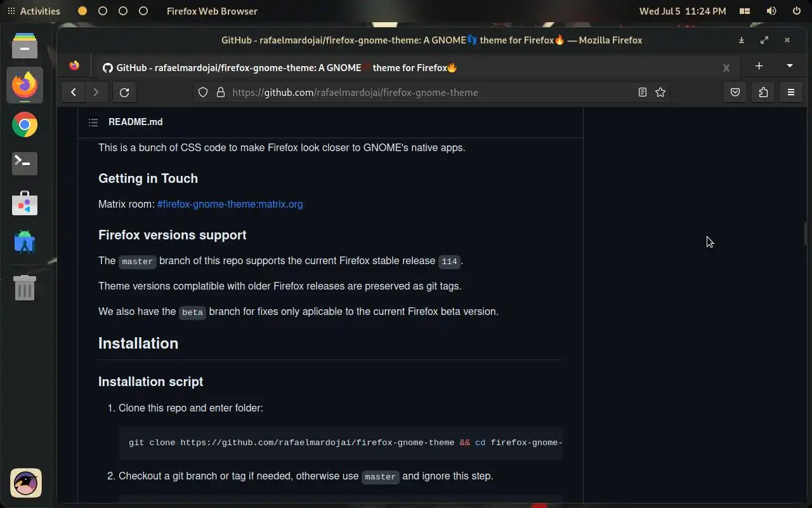
Task: Bookmark this page with the star icon
Action: click(x=660, y=92)
